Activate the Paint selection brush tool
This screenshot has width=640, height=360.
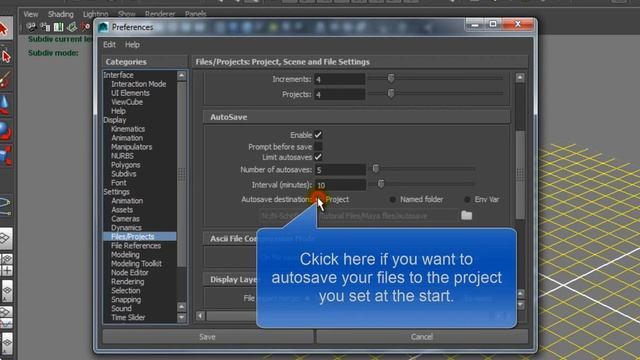5,80
